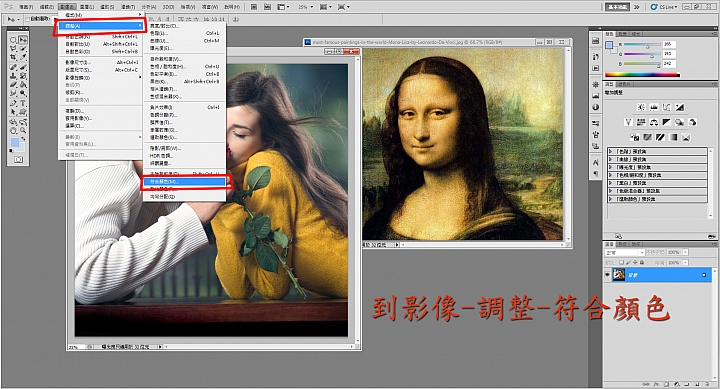Image resolution: width=720 pixels, height=389 pixels.
Task: Select the Eraser tool
Action: (12, 85)
